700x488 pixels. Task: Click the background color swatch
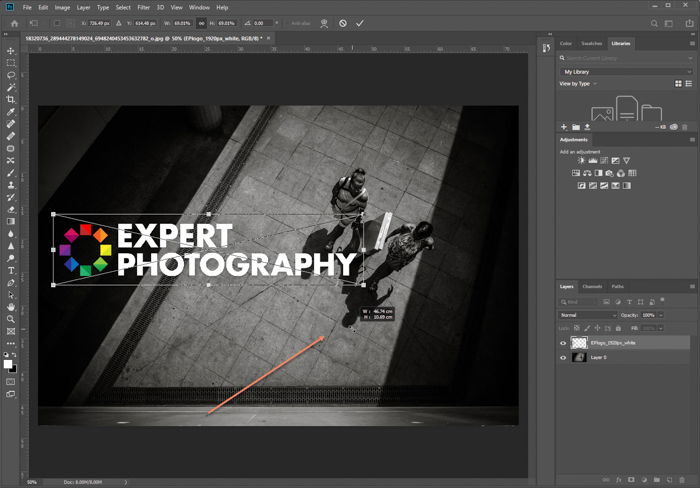(13, 369)
